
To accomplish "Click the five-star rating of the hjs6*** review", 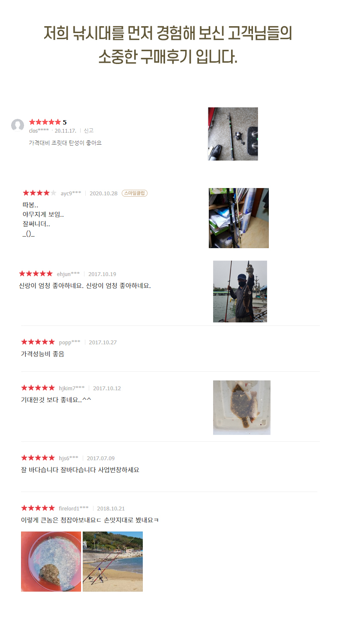I will 38,458.
